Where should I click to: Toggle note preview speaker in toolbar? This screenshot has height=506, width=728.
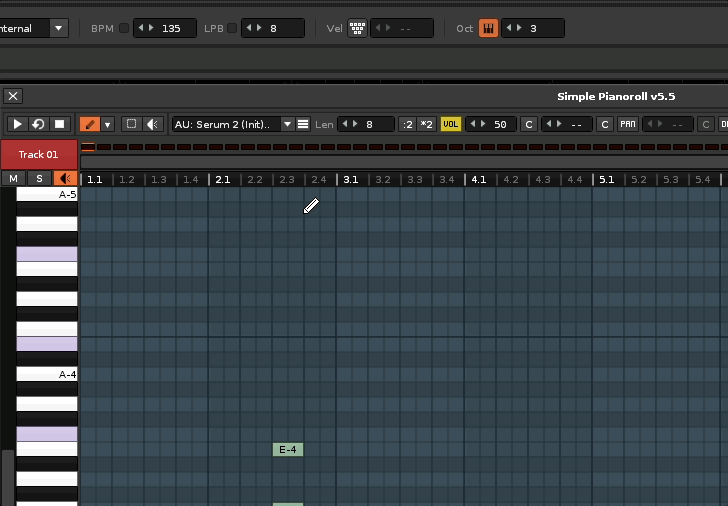pos(152,124)
